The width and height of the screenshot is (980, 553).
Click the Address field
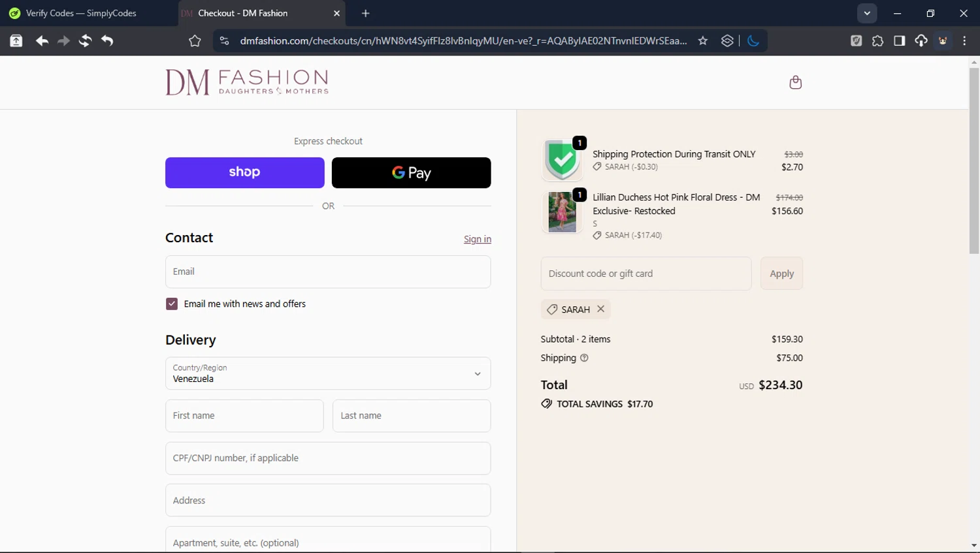coord(328,500)
